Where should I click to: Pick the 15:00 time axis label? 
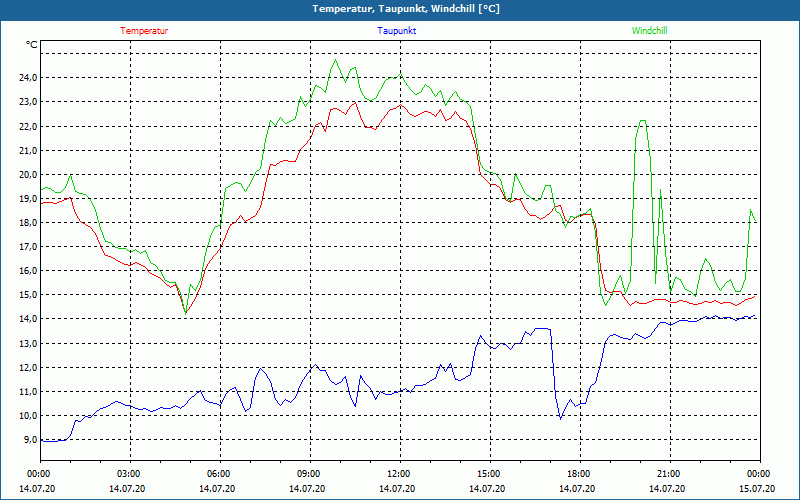[x=489, y=474]
